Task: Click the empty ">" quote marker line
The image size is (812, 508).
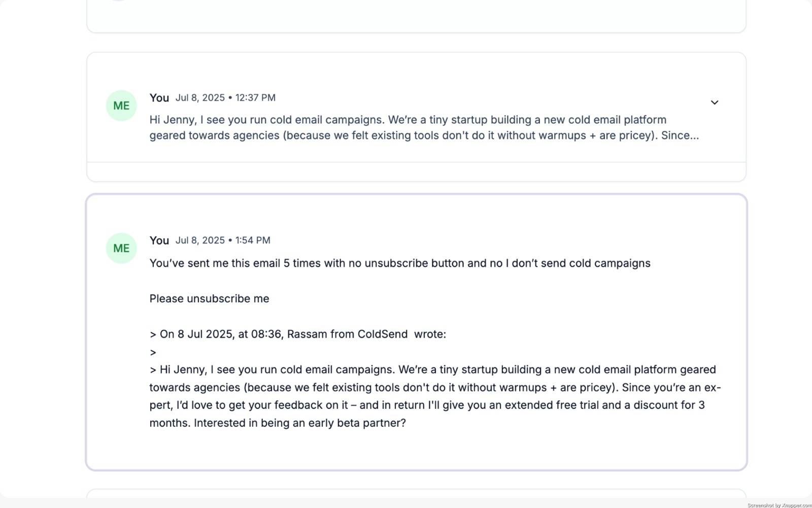Action: [153, 352]
